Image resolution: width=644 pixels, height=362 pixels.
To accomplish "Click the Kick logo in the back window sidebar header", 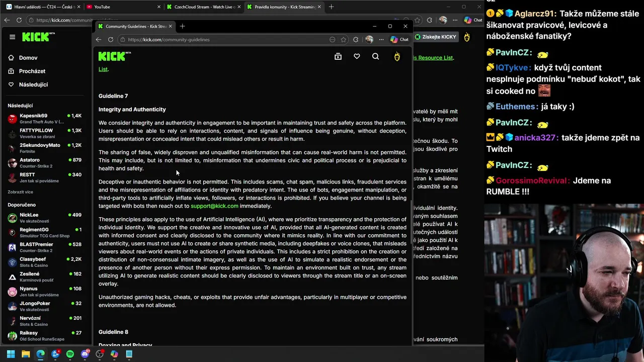I will click(x=39, y=37).
